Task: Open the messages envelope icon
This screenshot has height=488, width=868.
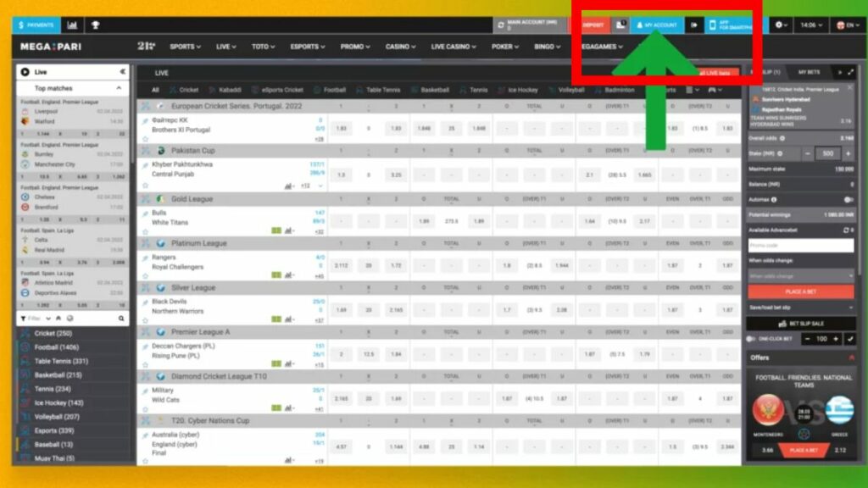Action: point(620,25)
